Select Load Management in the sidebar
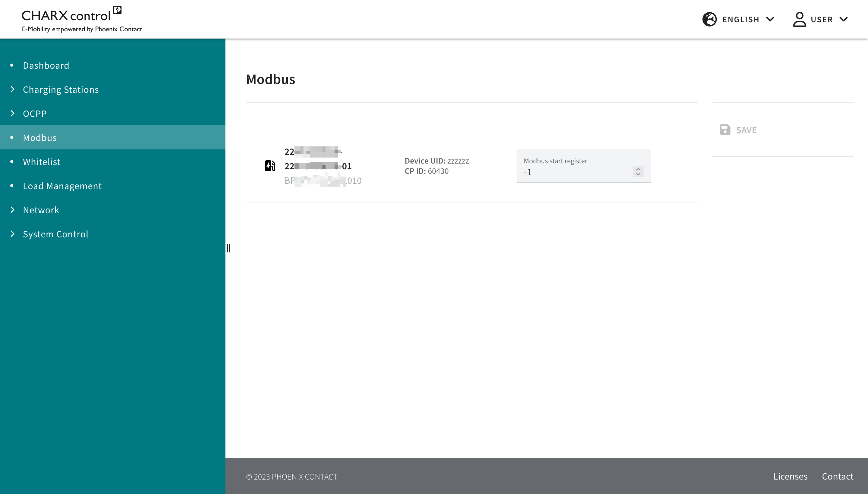Screen dimensions: 868x494 coord(62,186)
